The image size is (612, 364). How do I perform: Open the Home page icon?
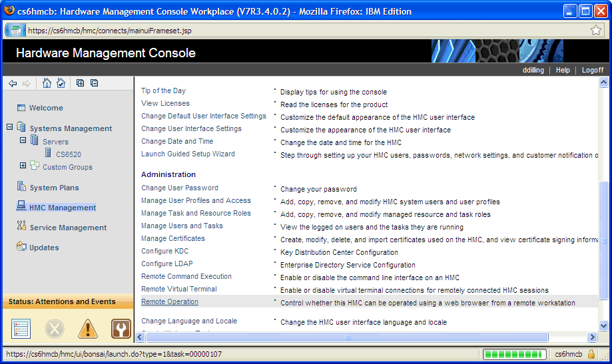[x=47, y=83]
